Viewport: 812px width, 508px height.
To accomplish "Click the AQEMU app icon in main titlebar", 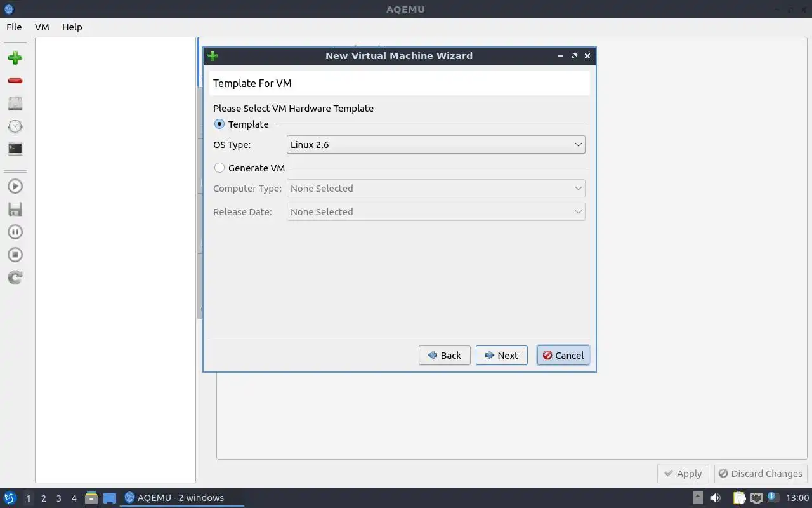I will click(9, 9).
